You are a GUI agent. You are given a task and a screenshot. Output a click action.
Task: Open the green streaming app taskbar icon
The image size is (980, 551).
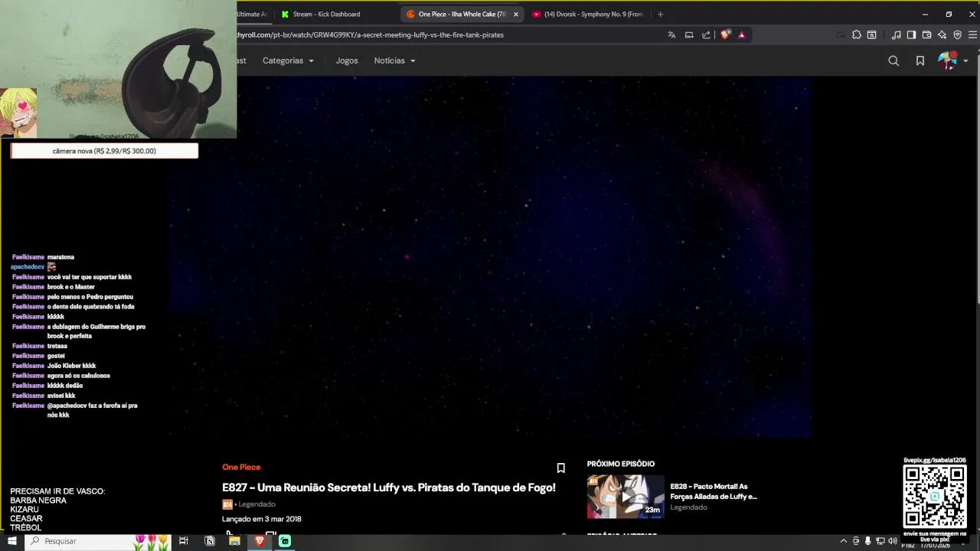tap(285, 541)
